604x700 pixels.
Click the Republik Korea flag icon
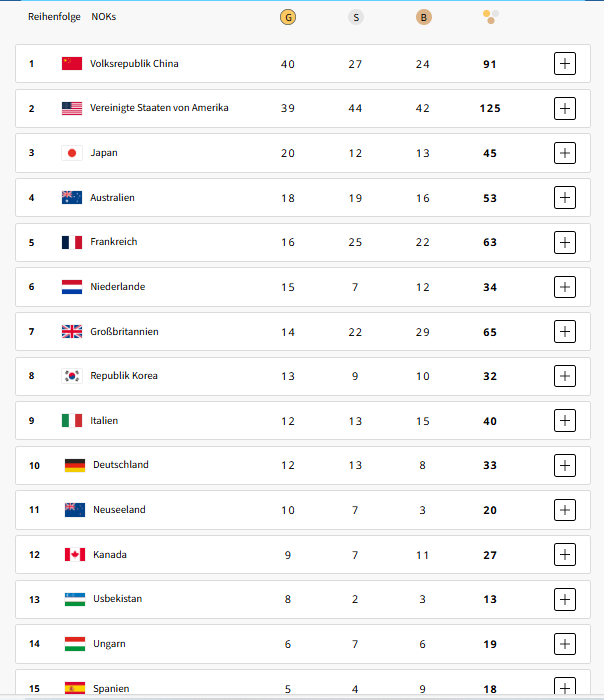point(71,376)
